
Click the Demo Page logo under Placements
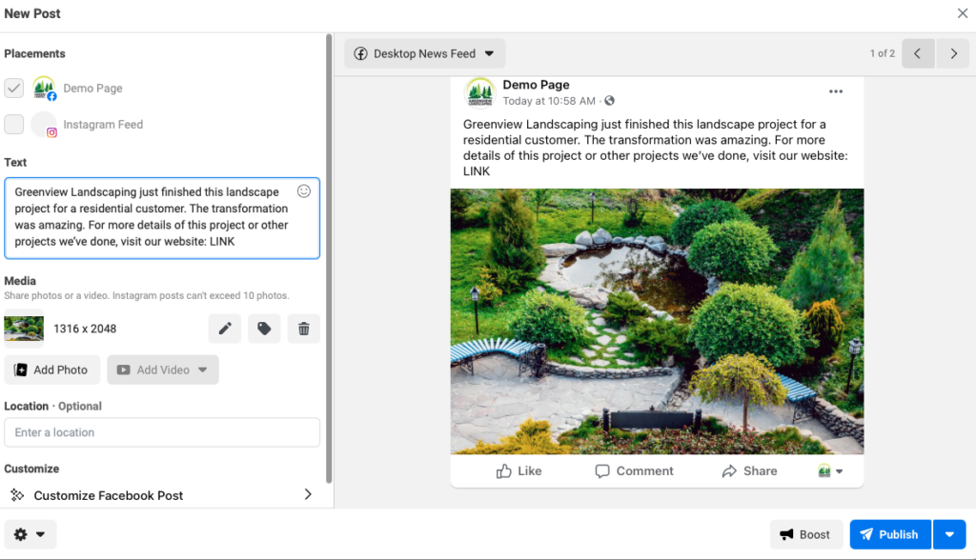click(44, 88)
